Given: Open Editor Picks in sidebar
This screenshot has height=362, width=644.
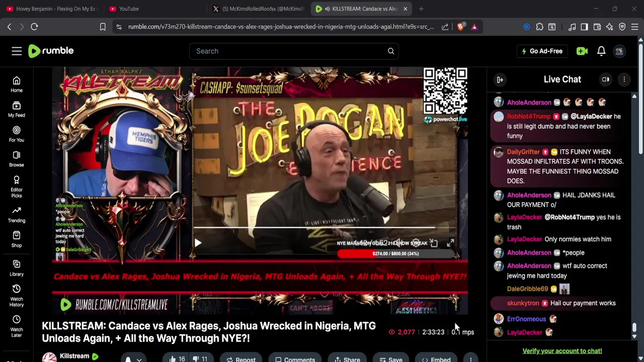Looking at the screenshot, I should (17, 187).
